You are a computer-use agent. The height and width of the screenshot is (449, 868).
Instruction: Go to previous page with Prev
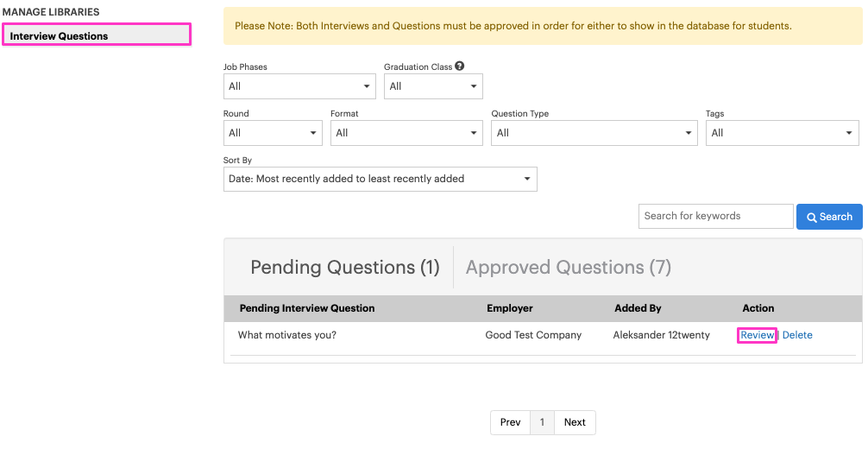pyautogui.click(x=511, y=422)
